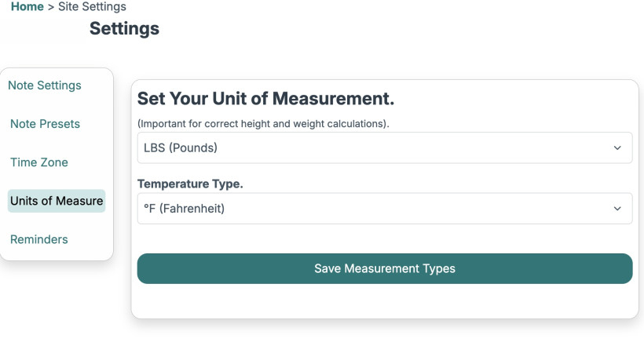
Task: Open the Note Settings section
Action: tap(45, 85)
